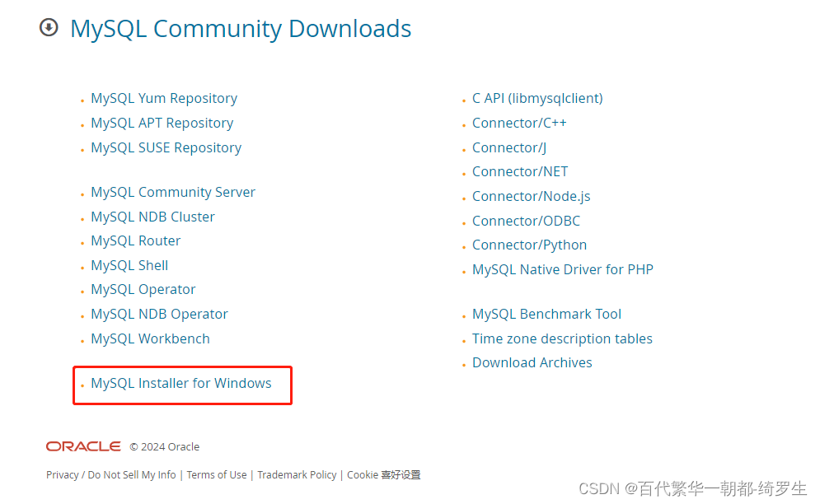Click the MySQL Community Downloads heading
Viewport: 820px width, 504px height.
(x=241, y=28)
